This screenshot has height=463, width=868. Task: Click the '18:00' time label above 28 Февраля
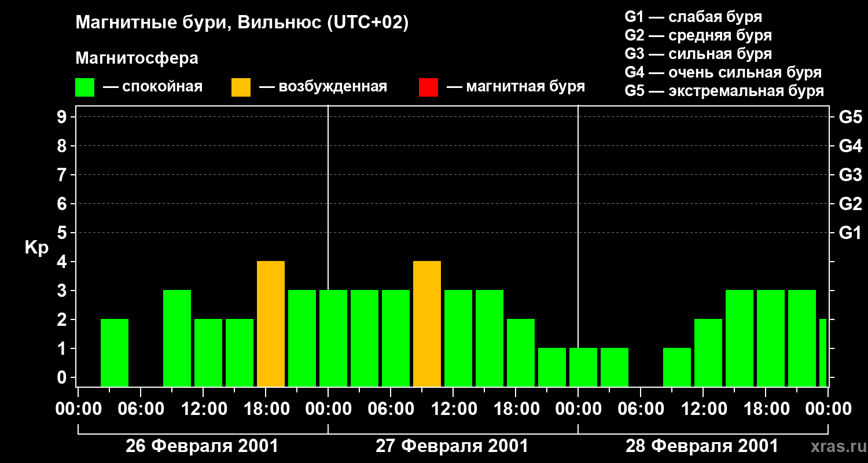click(x=766, y=409)
